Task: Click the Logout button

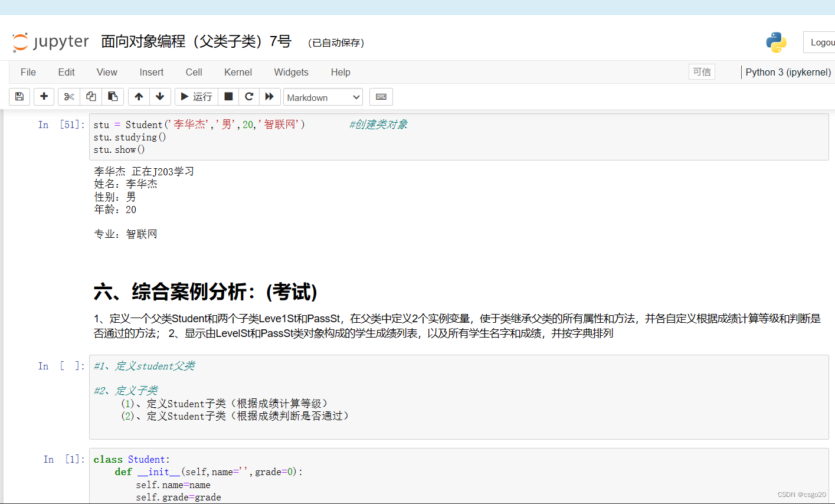Action: 820,42
